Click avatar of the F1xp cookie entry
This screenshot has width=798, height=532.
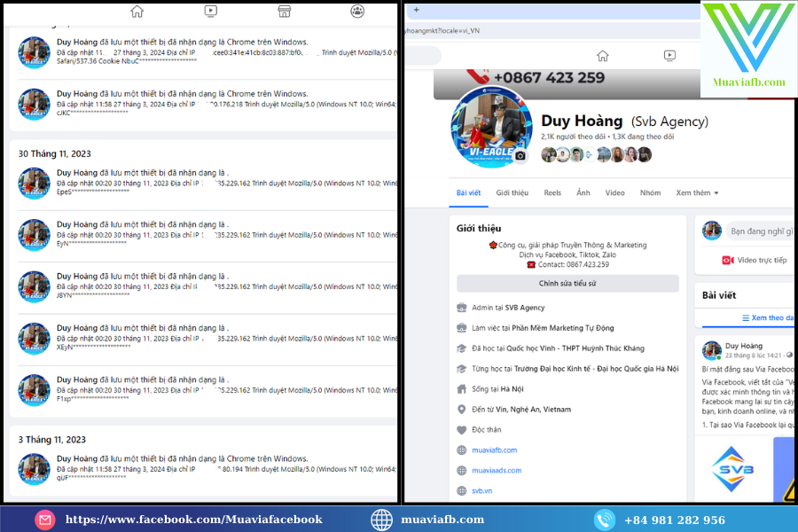click(34, 390)
